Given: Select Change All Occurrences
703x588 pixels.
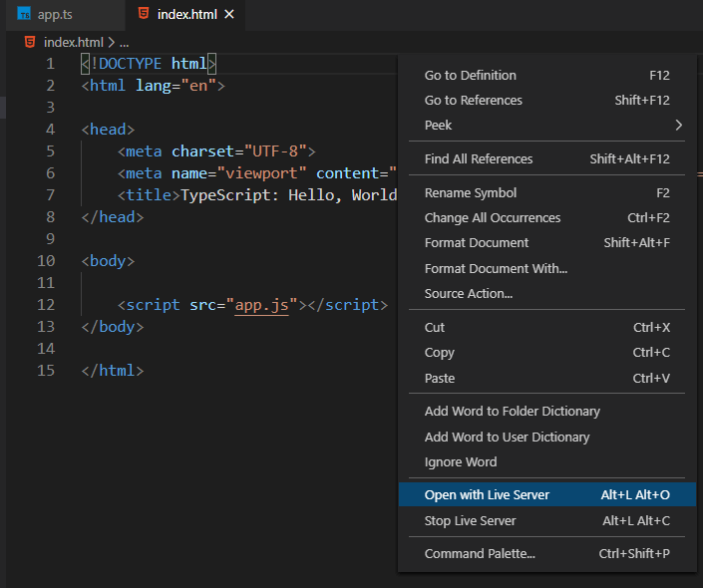Looking at the screenshot, I should (x=493, y=217).
